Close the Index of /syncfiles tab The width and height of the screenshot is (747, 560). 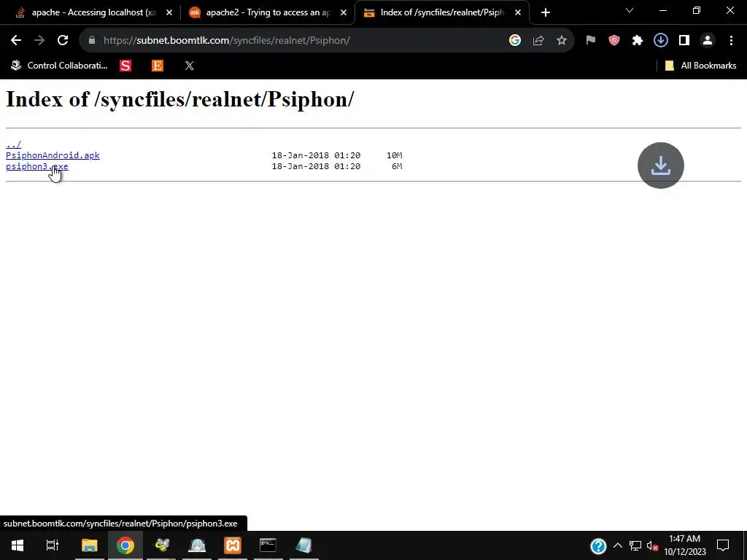point(518,12)
